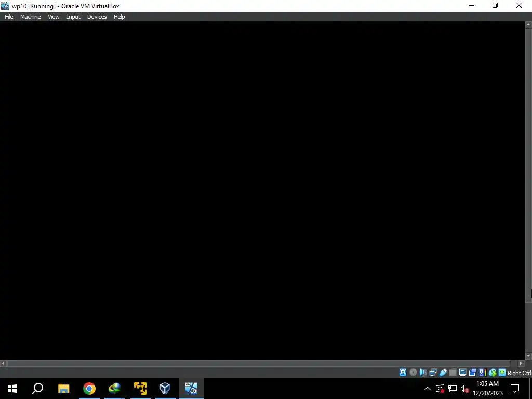Show hidden system tray icons
The height and width of the screenshot is (399, 532).
coord(428,389)
